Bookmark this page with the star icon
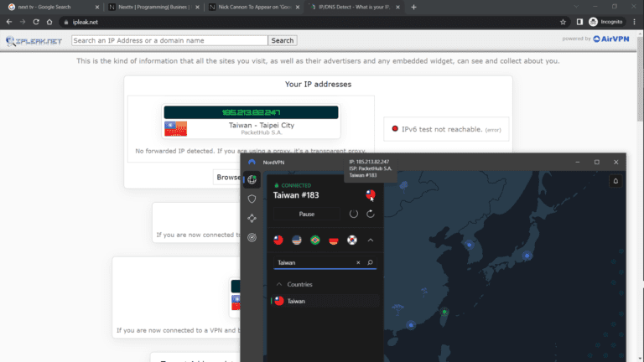The width and height of the screenshot is (644, 362). click(563, 22)
